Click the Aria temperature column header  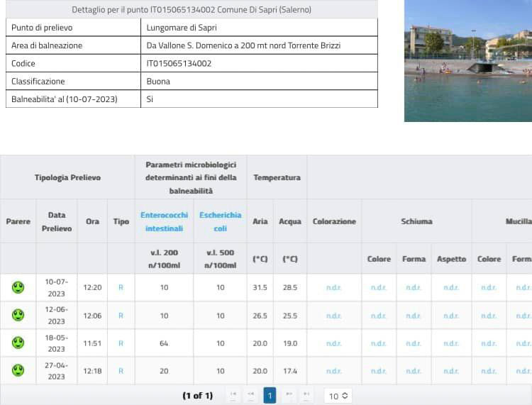[x=260, y=221]
